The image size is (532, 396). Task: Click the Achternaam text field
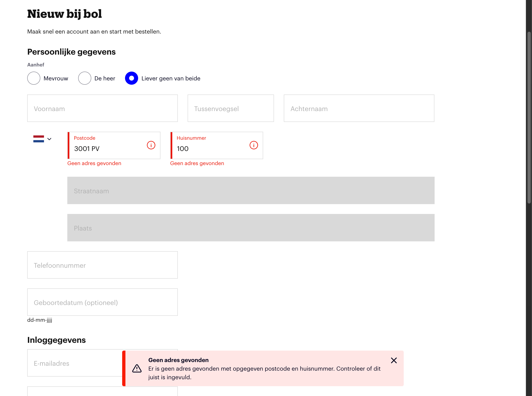359,108
